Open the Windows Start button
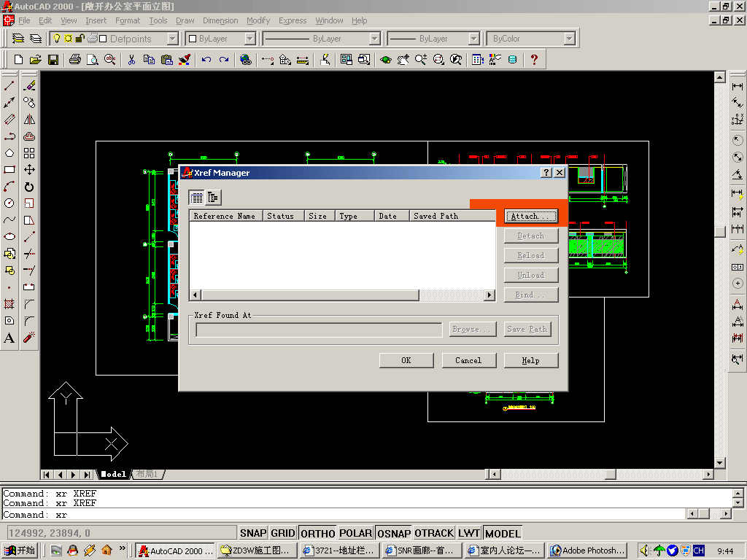The image size is (747, 560). [20, 551]
